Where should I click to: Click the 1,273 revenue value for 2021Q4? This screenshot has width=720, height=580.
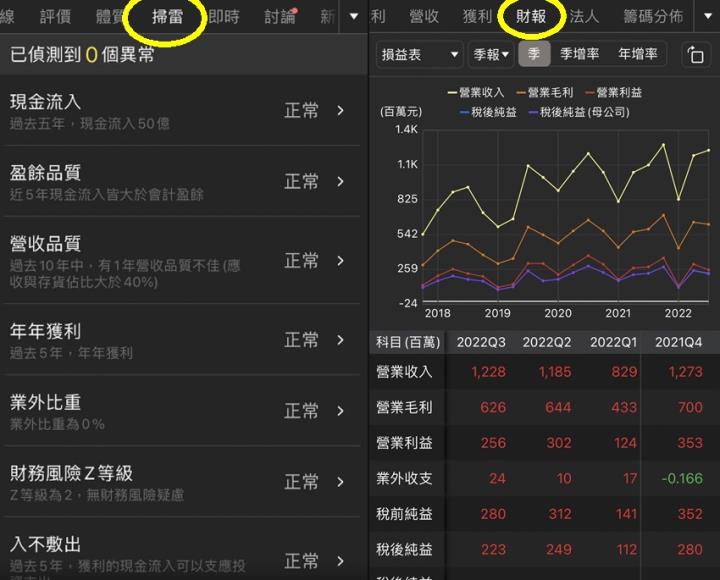pos(686,372)
